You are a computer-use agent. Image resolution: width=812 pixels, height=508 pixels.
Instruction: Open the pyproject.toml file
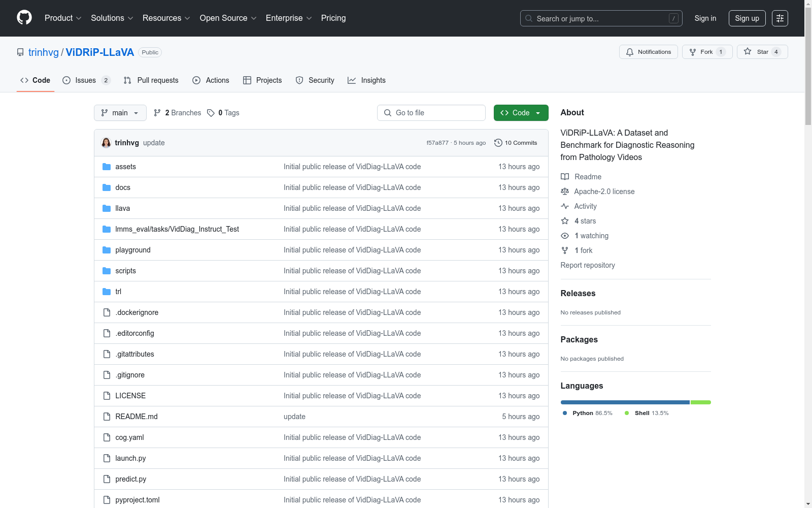tap(138, 500)
